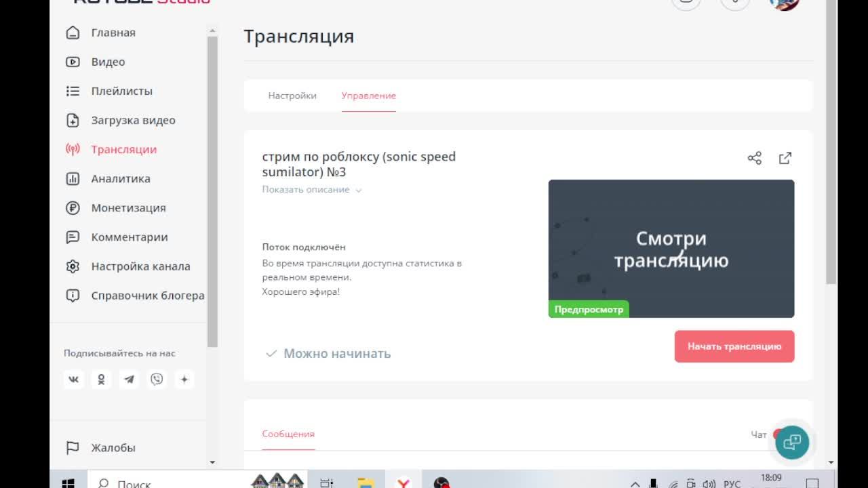Screen dimensions: 868x488
Task: Click the user avatar at top right
Action: tap(785, 3)
